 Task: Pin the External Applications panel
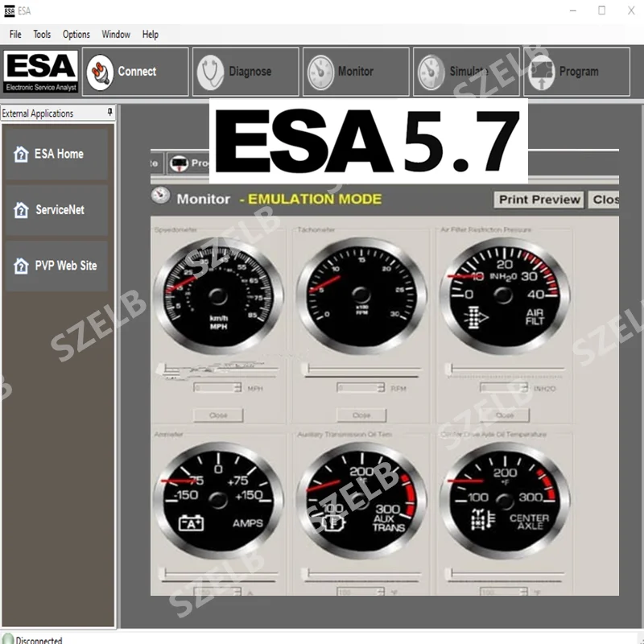click(109, 112)
